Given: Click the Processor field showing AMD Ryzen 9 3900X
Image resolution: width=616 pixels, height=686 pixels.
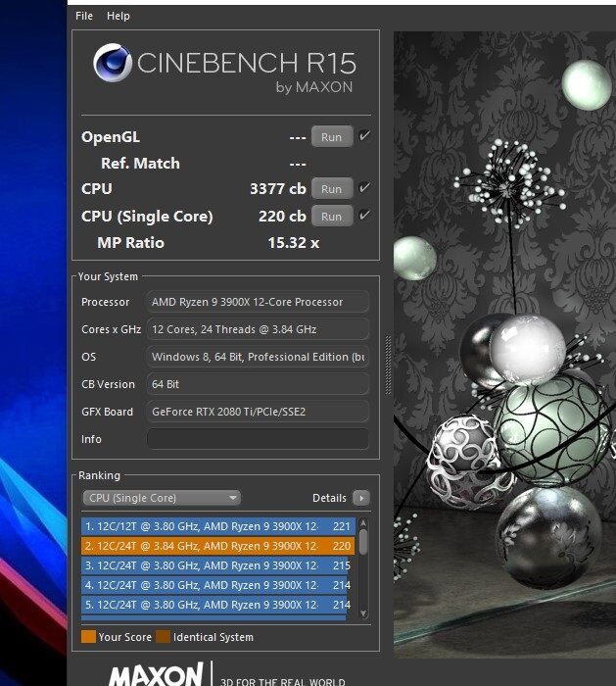Looking at the screenshot, I should tap(258, 302).
